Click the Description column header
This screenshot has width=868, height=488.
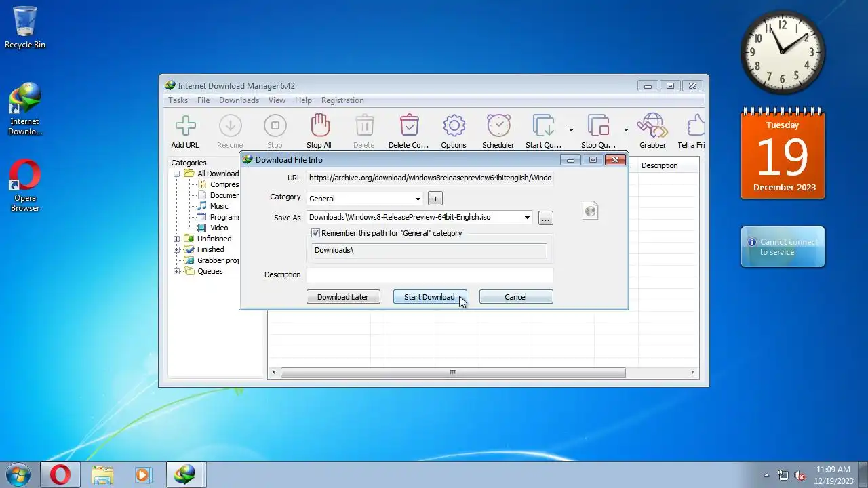coord(668,165)
